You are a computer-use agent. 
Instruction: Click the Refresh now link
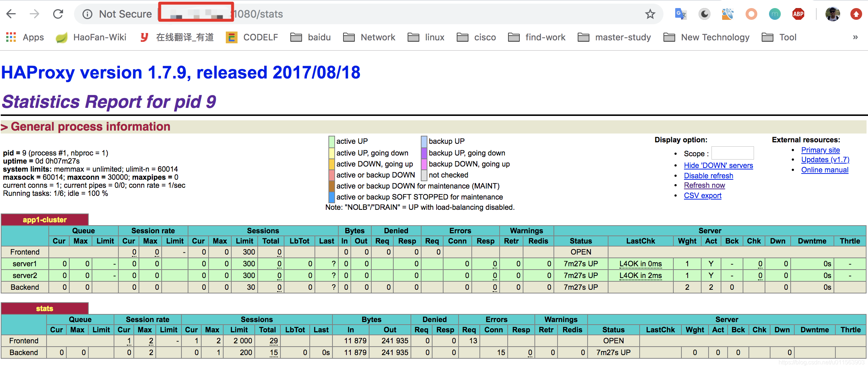pos(705,185)
